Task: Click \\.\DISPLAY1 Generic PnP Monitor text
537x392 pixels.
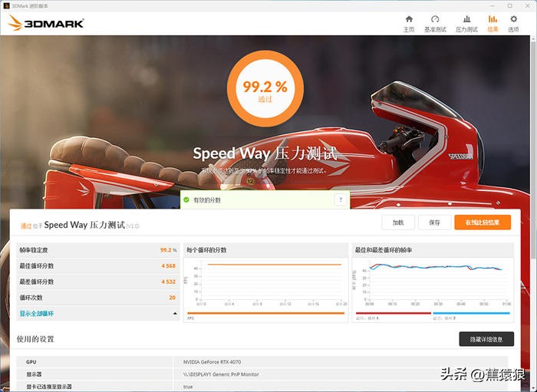Action: coord(221,374)
